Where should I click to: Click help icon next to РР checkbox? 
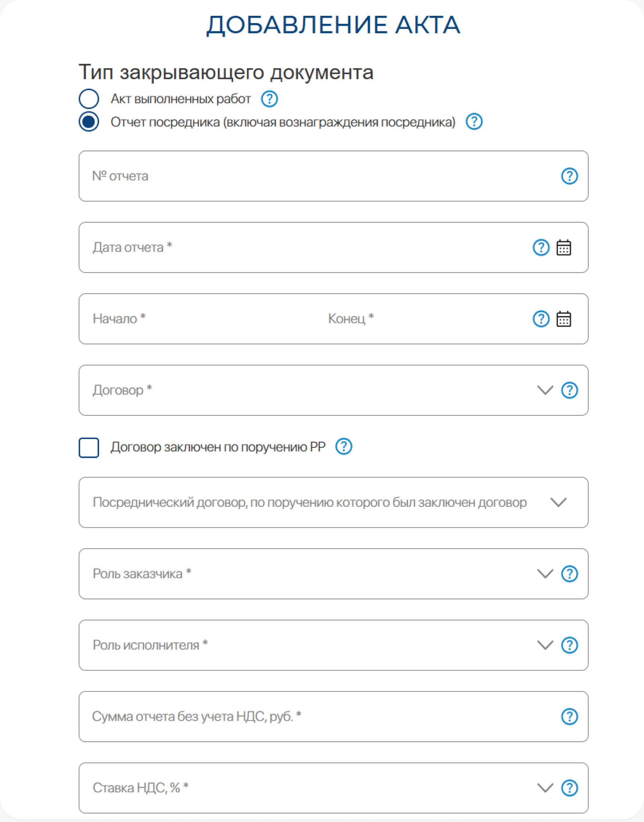coord(344,446)
